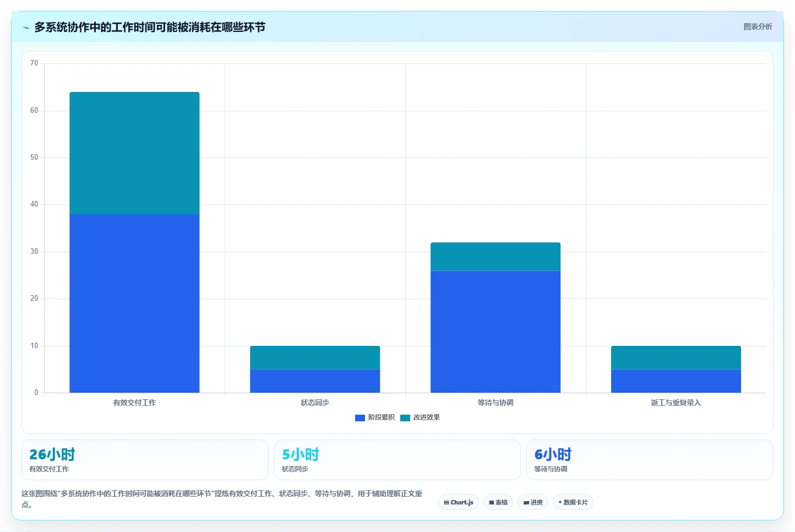Screen dimensions: 795x532
Task: Select the blue 有效交付工作 bar segment
Action: [x=134, y=303]
